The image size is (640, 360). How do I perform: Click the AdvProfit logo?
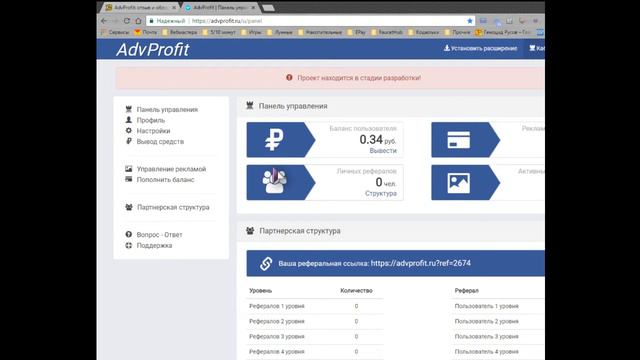(153, 50)
